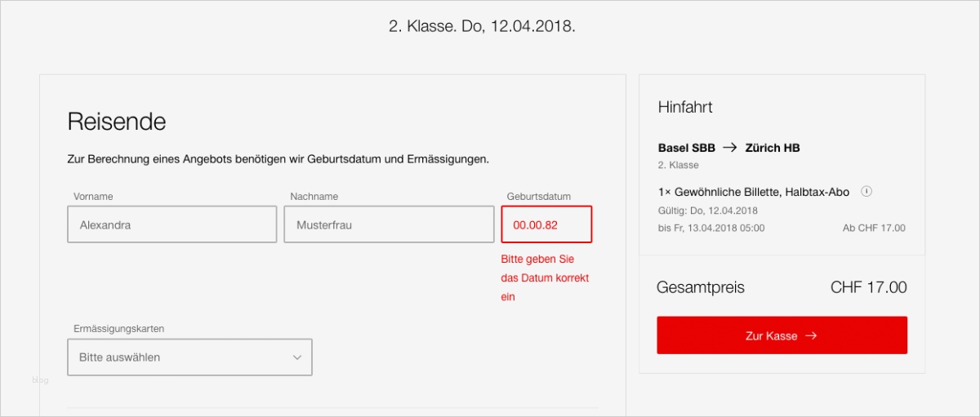980x417 pixels.
Task: Select the Basel SBB station name
Action: [x=687, y=148]
